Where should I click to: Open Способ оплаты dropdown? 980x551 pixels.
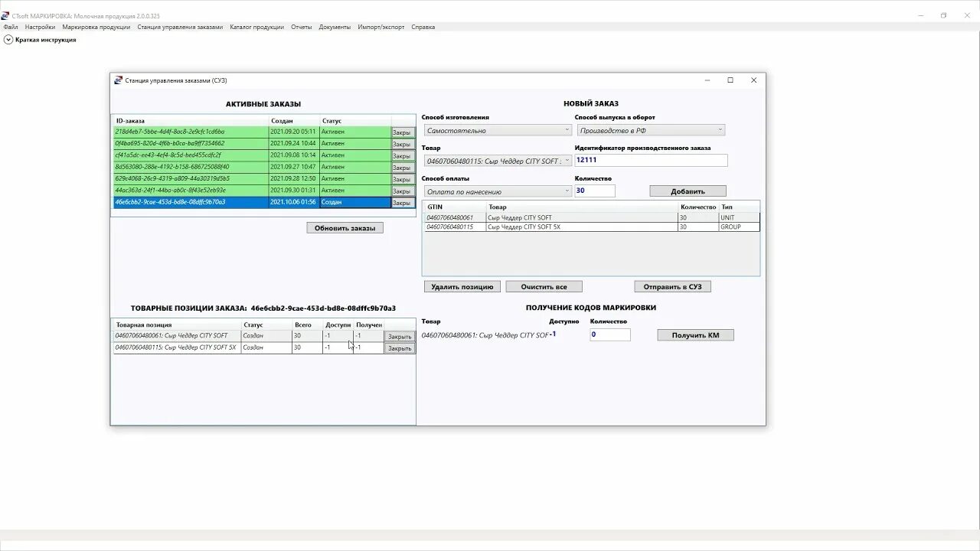(x=498, y=191)
